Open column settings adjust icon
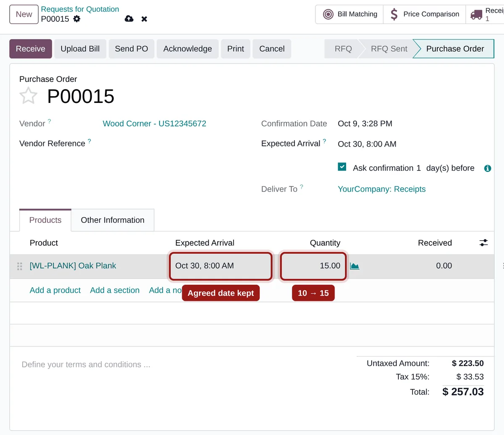Viewport: 504px width, 435px height. 483,243
